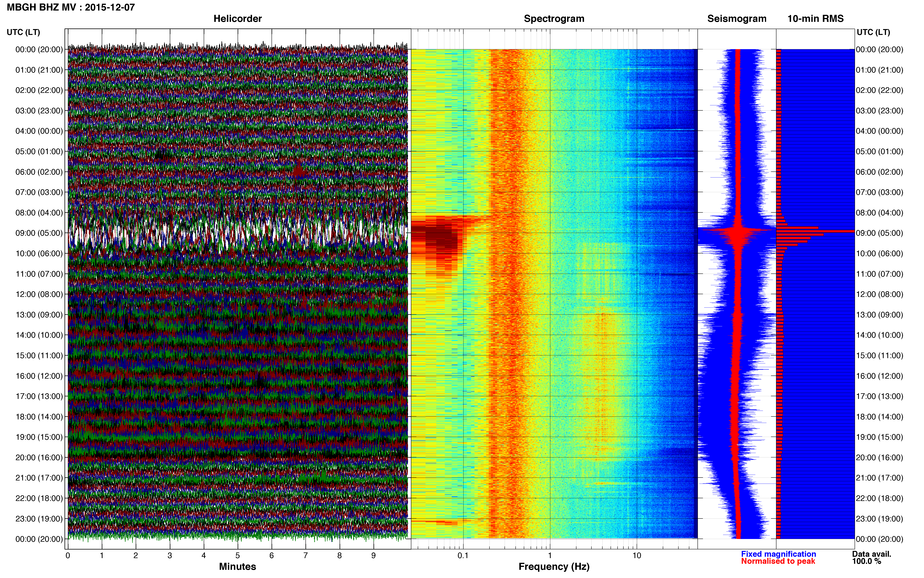Click the 10 tick on the Frequency axis
The height and width of the screenshot is (578, 924).
coord(637,556)
